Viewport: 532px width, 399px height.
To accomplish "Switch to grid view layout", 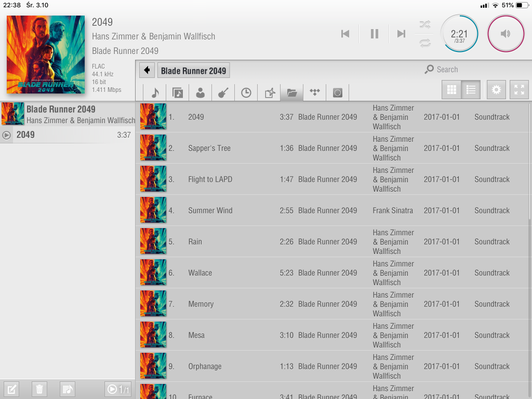I will [x=451, y=89].
